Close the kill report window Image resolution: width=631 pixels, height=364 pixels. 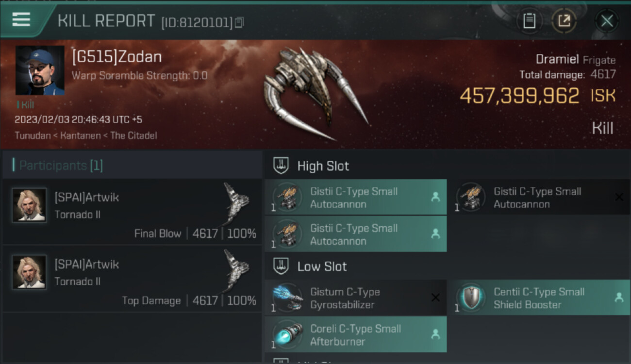pyautogui.click(x=607, y=21)
